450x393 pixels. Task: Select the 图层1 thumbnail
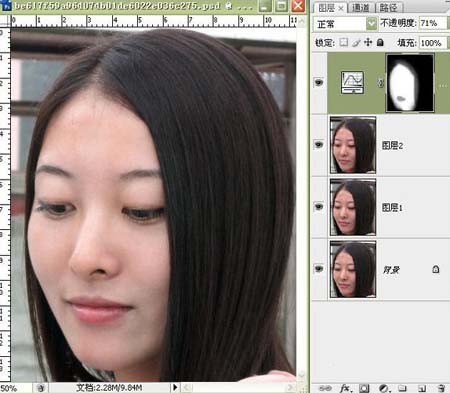pyautogui.click(x=353, y=207)
